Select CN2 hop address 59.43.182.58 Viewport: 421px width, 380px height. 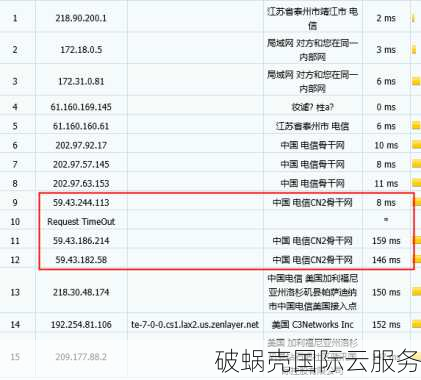coord(81,260)
